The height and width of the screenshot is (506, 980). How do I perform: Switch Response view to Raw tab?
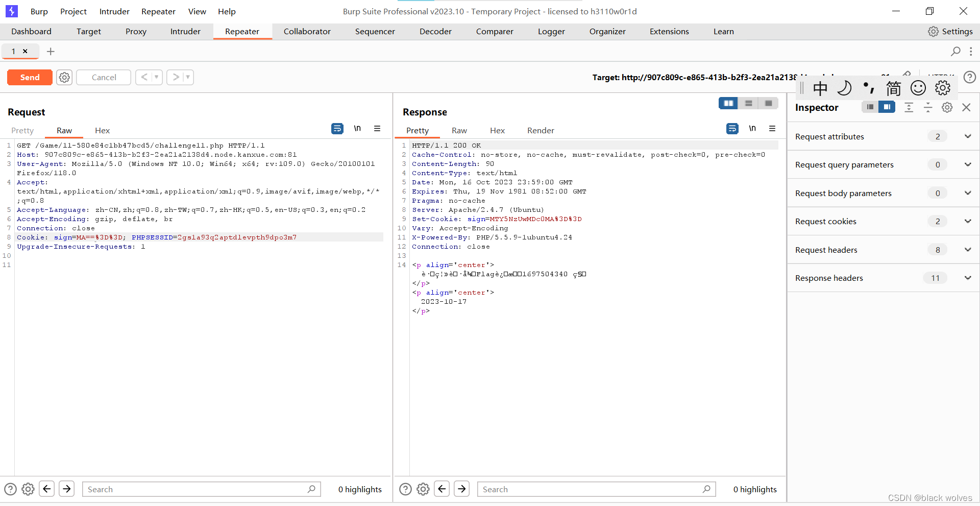[459, 130]
